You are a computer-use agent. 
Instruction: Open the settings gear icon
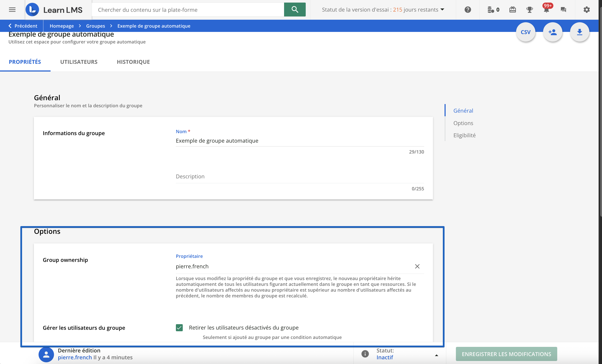click(x=587, y=10)
